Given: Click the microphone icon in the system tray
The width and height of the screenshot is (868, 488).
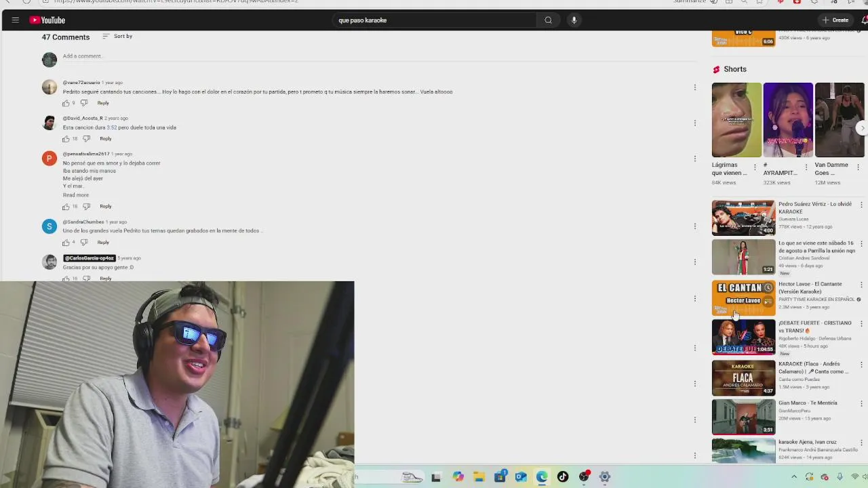Looking at the screenshot, I should [x=840, y=477].
